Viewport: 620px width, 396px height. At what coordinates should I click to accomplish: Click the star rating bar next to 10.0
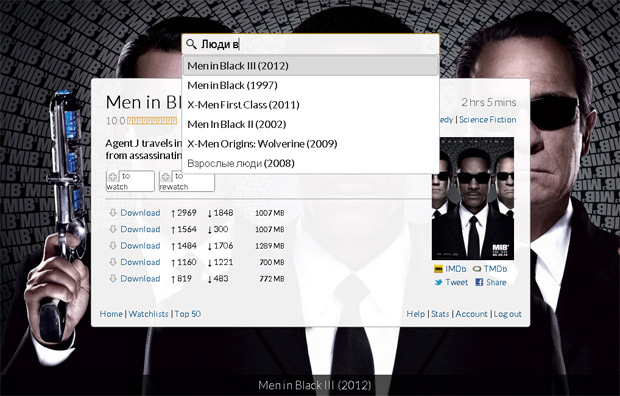152,121
